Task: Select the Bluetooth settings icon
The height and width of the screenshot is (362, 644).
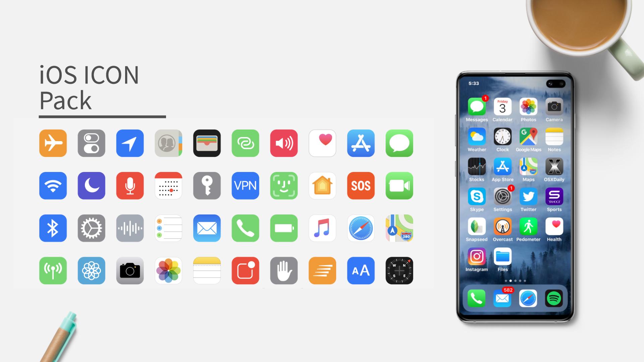Action: (x=53, y=228)
